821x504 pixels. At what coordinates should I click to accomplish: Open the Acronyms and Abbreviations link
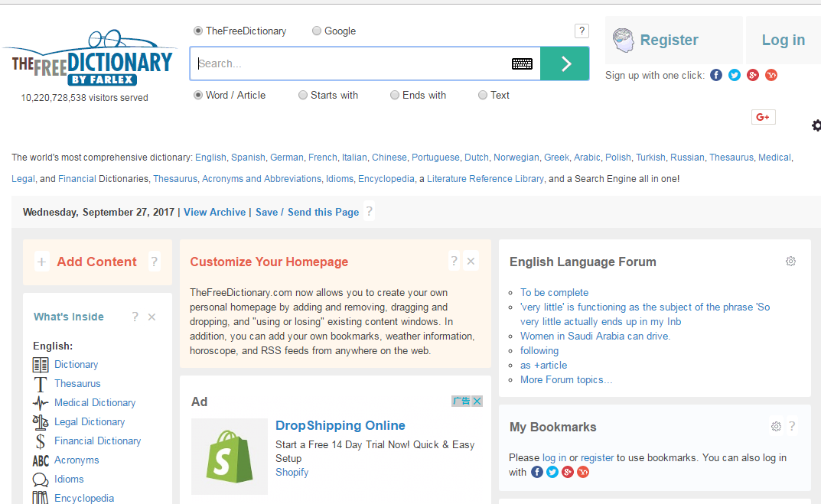click(x=262, y=179)
